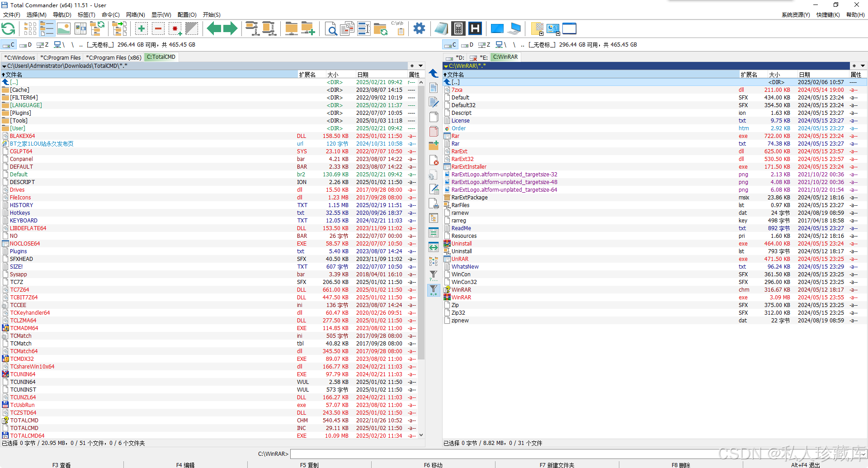Click the copy path to clipboard icon
868x468 pixels.
click(398, 29)
